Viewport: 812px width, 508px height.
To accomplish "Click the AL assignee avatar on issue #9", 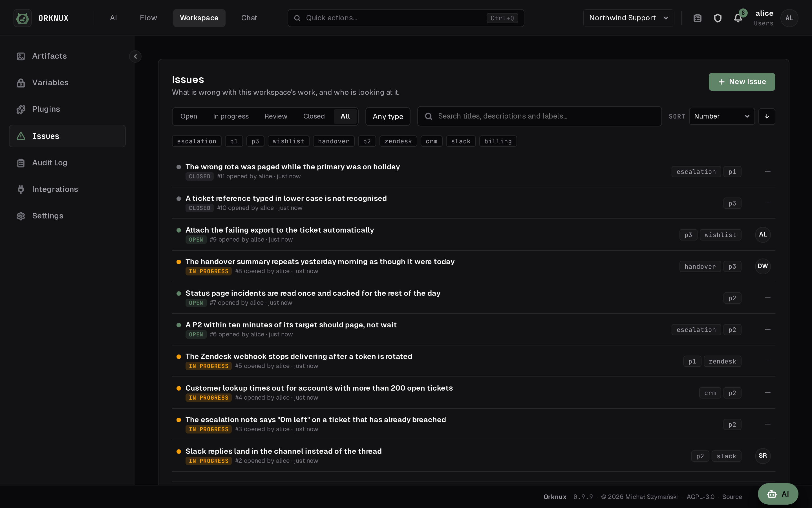I will tap(763, 235).
